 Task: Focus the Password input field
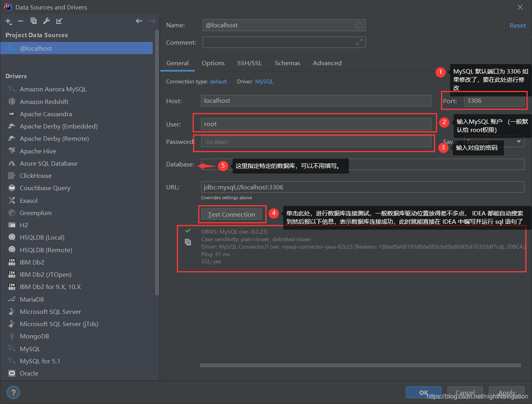coord(316,142)
